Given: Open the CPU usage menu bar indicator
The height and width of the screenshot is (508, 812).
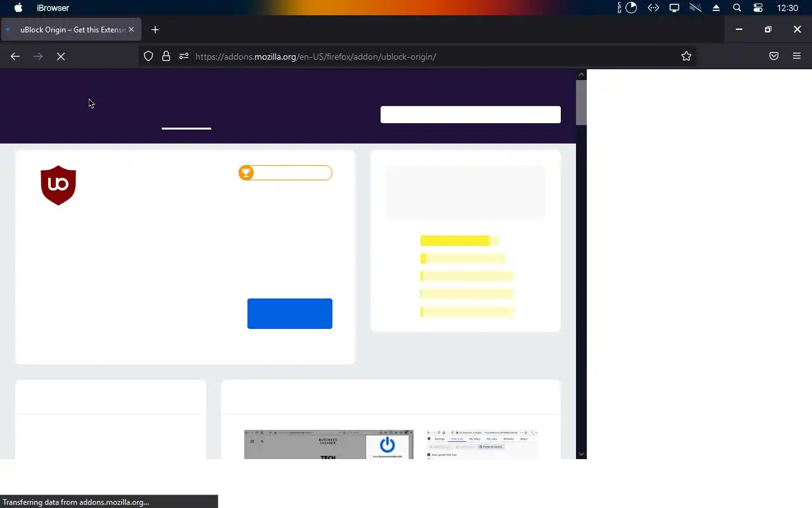Looking at the screenshot, I should [627, 8].
